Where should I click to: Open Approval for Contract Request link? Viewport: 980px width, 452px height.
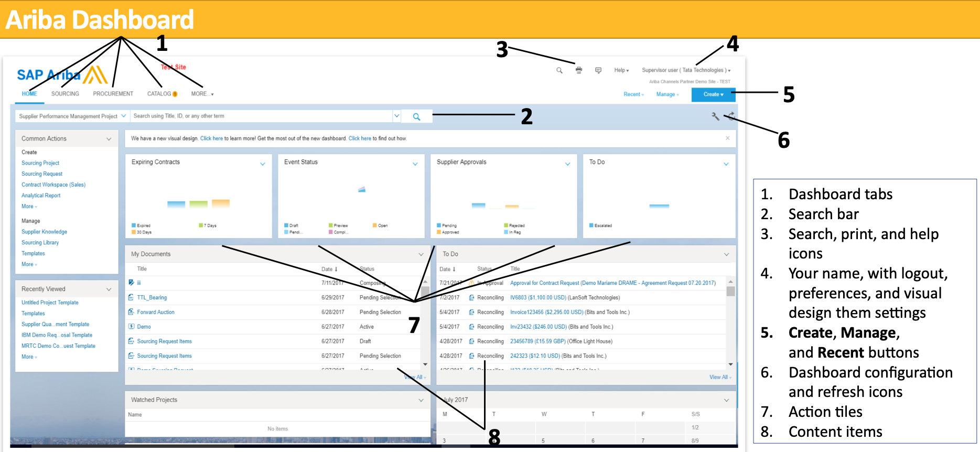click(613, 283)
